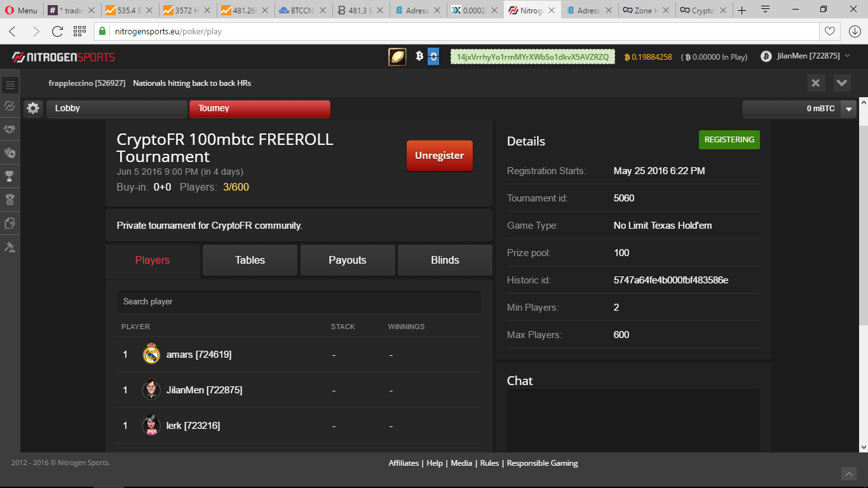Click the player count 3/600
This screenshot has width=868, height=488.
(236, 187)
